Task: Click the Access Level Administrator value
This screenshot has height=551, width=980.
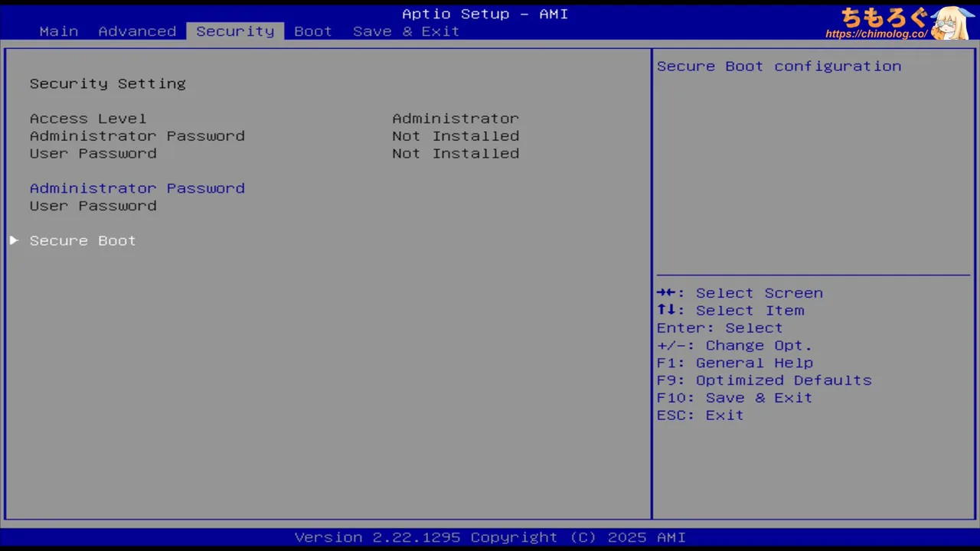Action: [x=456, y=119]
